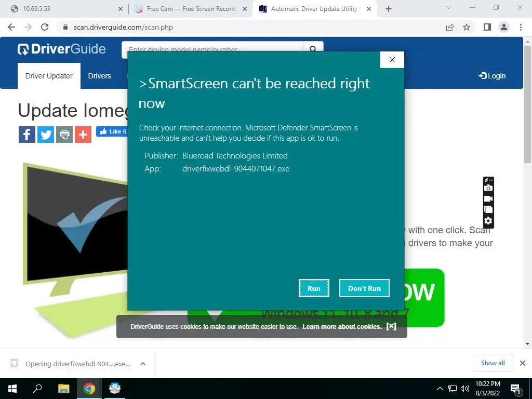Open the Windows Start menu
This screenshot has height=399, width=532.
[x=12, y=389]
